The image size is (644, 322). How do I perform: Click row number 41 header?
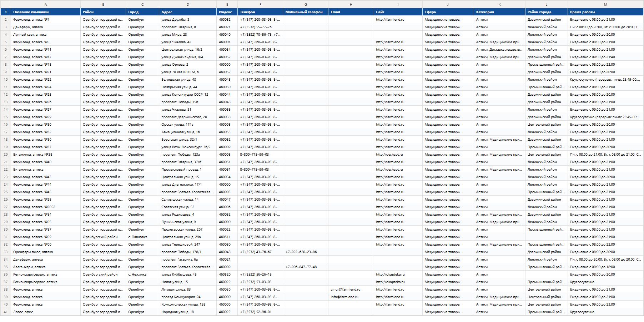click(x=6, y=312)
